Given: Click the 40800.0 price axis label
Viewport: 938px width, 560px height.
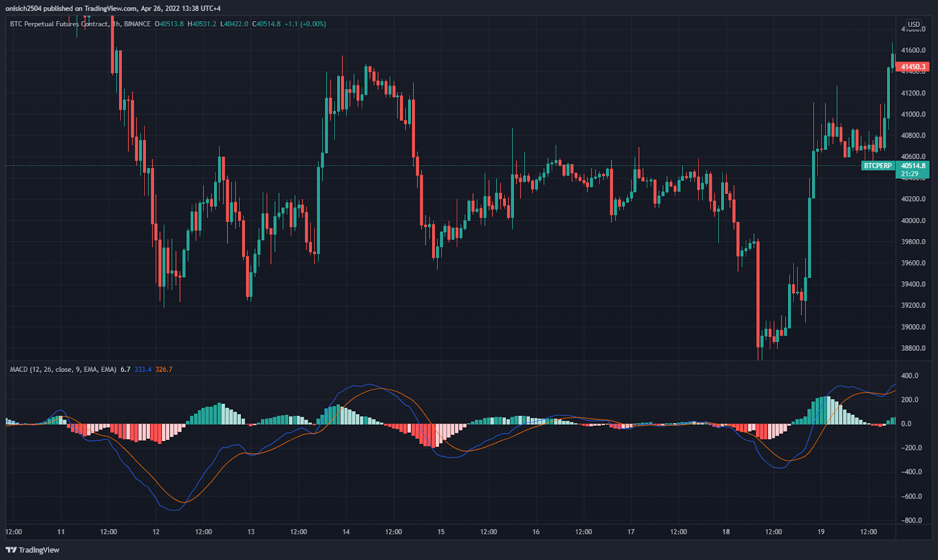Looking at the screenshot, I should click(x=913, y=135).
